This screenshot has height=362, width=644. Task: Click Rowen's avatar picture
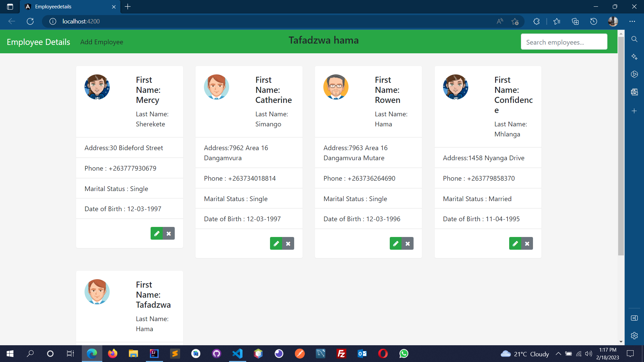click(336, 87)
